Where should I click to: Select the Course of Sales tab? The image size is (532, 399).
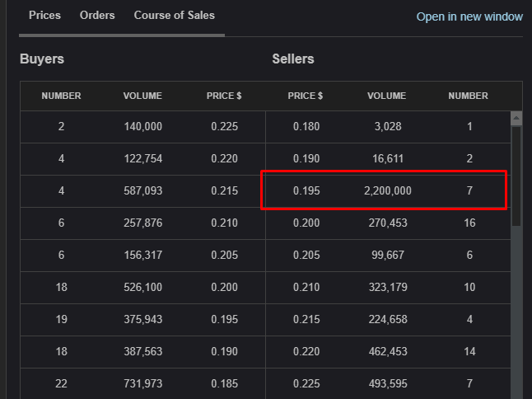174,16
